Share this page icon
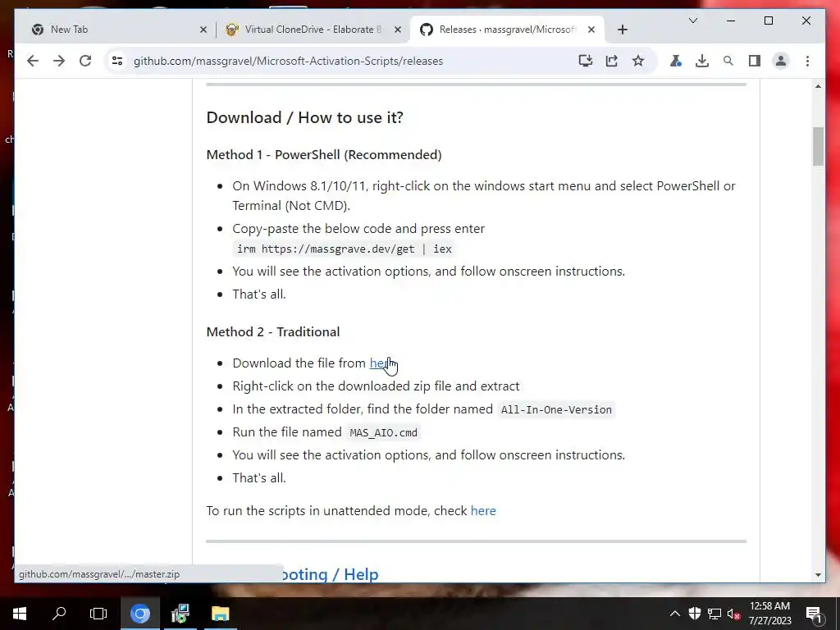The image size is (840, 630). coord(612,61)
